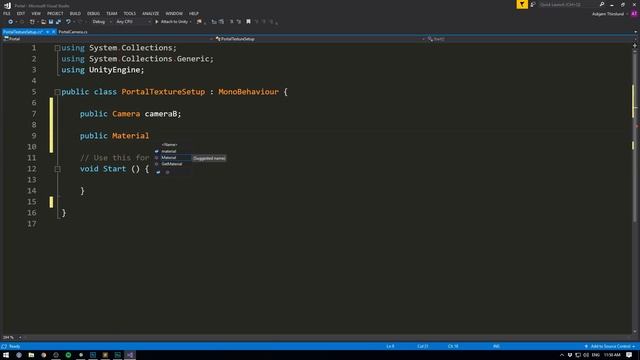Open the ANALYZE menu

pos(151,13)
